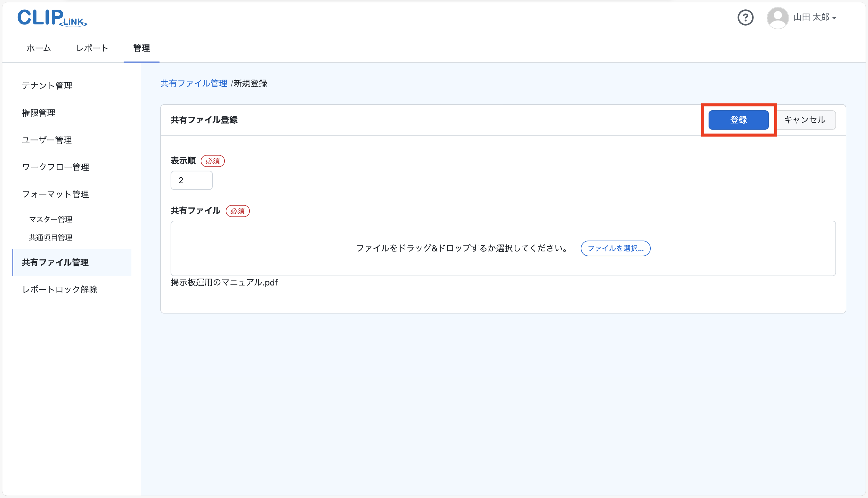This screenshot has width=868, height=498.
Task: Select レポートロック解除 in the sidebar
Action: point(59,289)
